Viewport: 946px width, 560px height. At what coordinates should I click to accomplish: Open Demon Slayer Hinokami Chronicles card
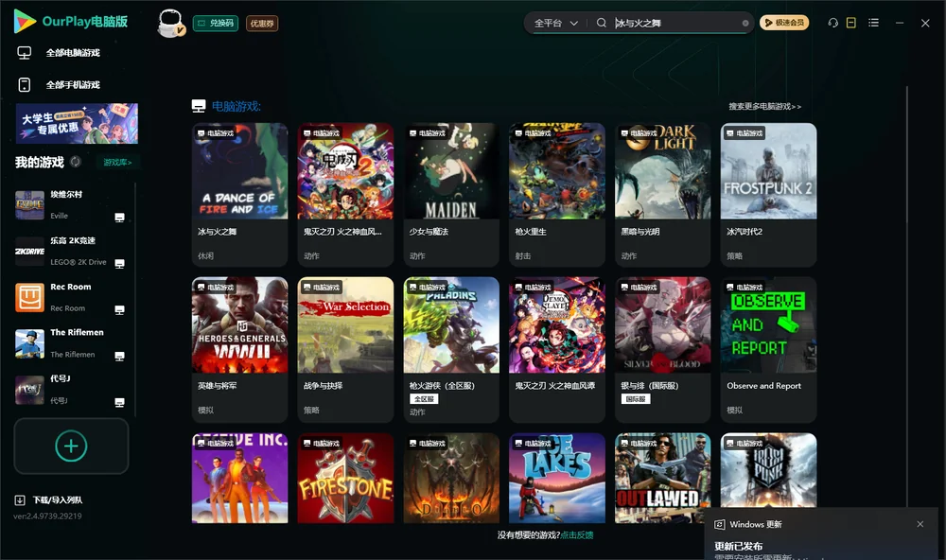[x=557, y=349]
